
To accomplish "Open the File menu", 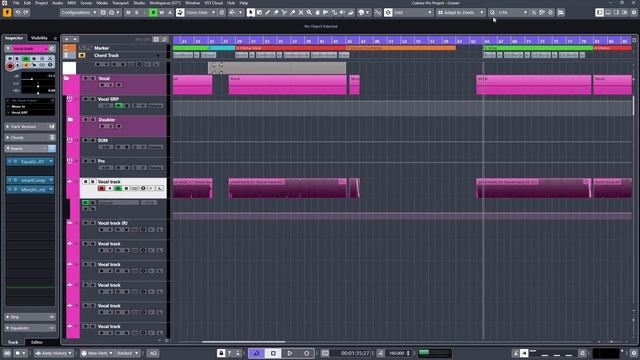I will (16, 3).
